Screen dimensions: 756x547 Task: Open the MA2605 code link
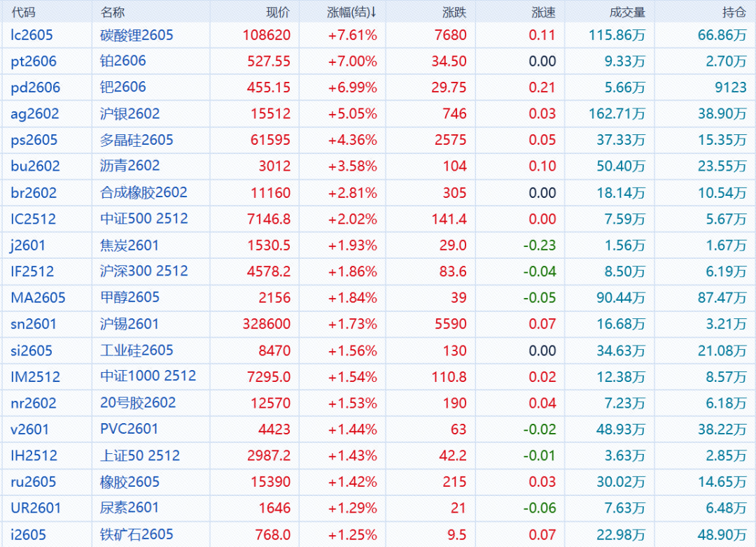tap(38, 298)
